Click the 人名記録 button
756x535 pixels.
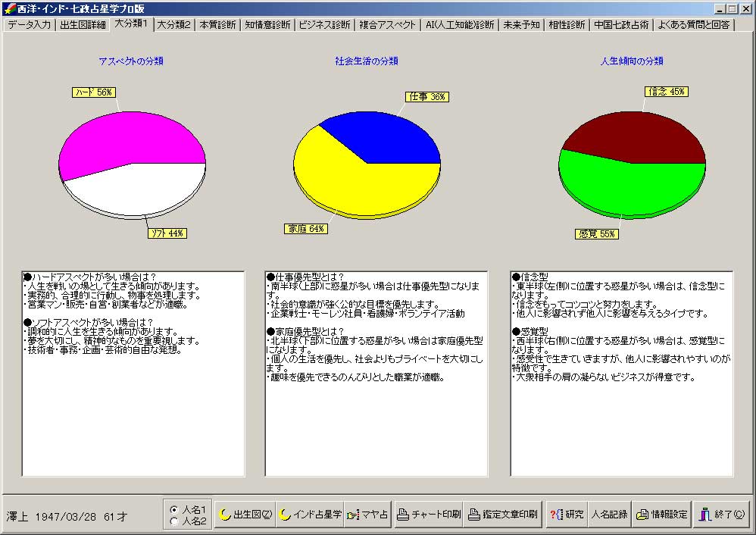click(610, 515)
